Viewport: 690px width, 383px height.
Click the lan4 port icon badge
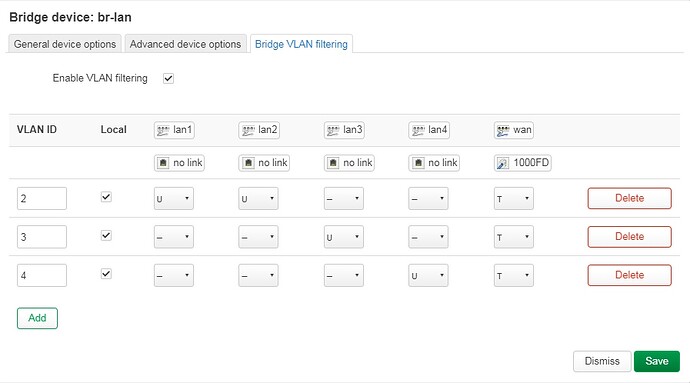[x=429, y=130]
